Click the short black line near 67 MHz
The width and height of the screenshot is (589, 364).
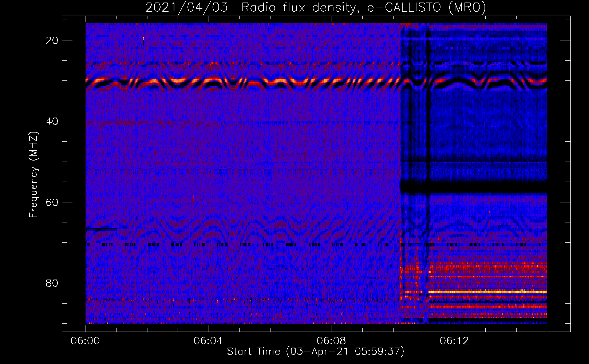click(102, 229)
